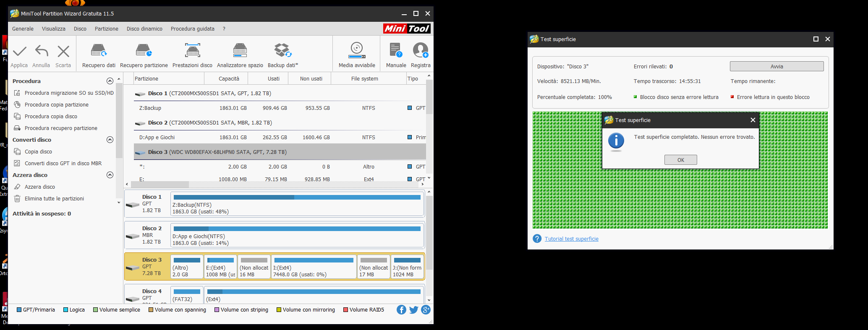Click Volume RAID5 legend color swatch
Screen dimensions: 868x330
click(x=345, y=310)
